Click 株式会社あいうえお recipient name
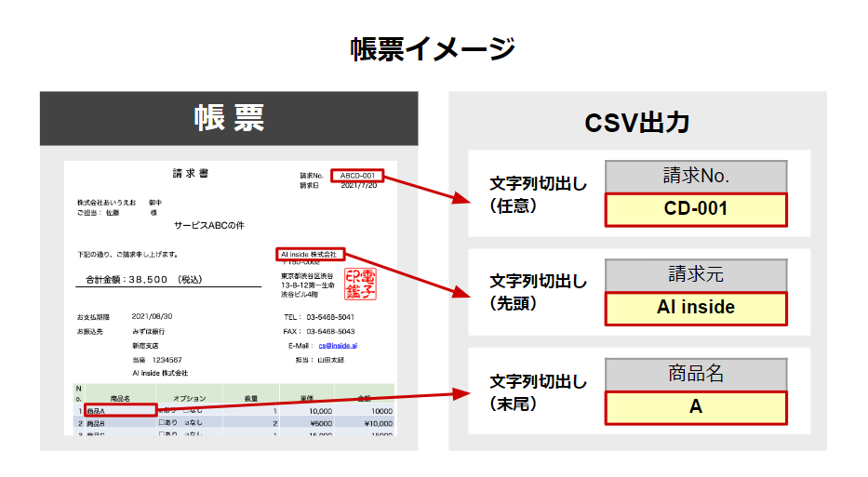This screenshot has width=868, height=477. pos(106,203)
